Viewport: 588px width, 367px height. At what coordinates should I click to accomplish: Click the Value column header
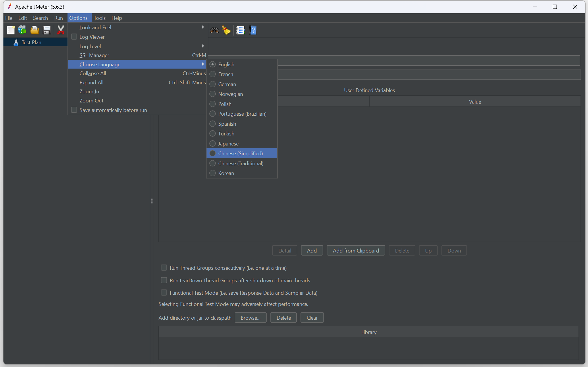pos(475,102)
